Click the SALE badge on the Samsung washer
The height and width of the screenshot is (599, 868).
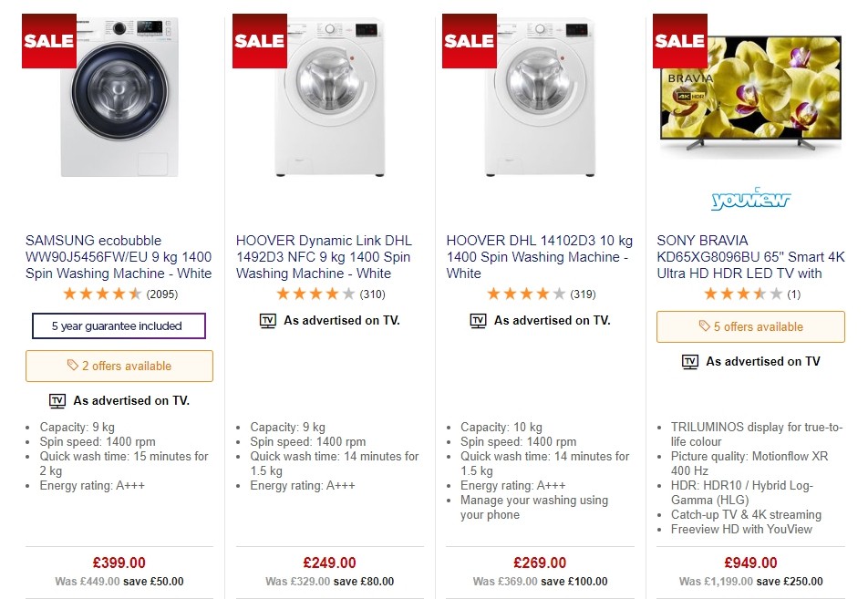(47, 40)
